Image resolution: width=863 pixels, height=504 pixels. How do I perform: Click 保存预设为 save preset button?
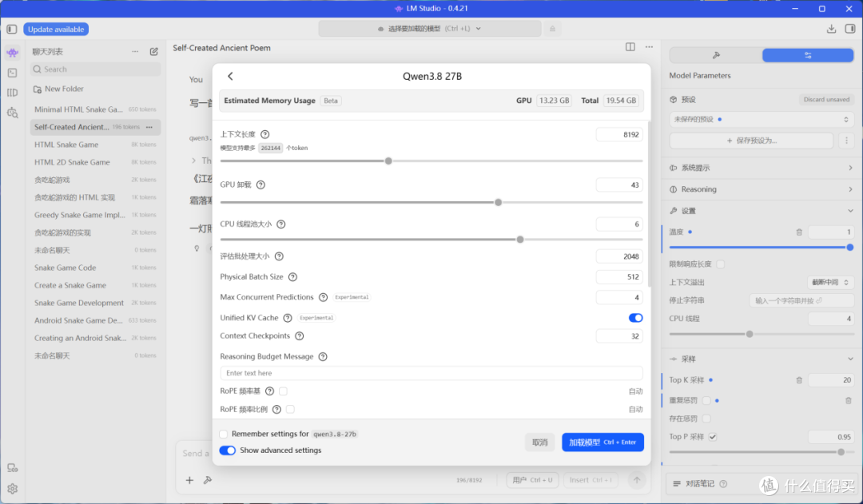tap(751, 141)
